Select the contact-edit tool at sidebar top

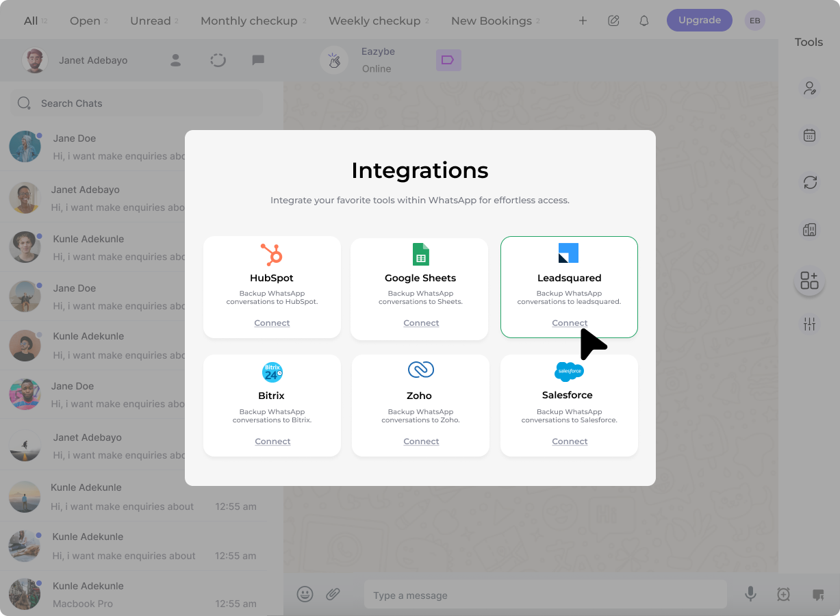(x=810, y=88)
